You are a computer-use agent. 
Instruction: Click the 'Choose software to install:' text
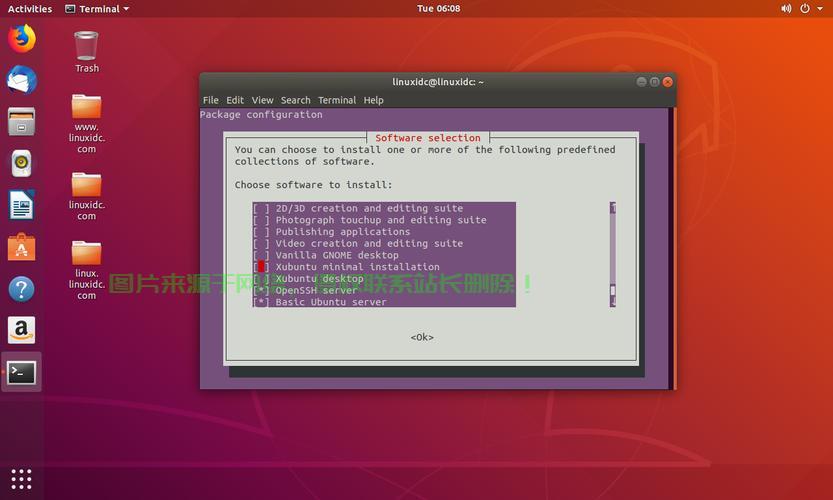[313, 185]
